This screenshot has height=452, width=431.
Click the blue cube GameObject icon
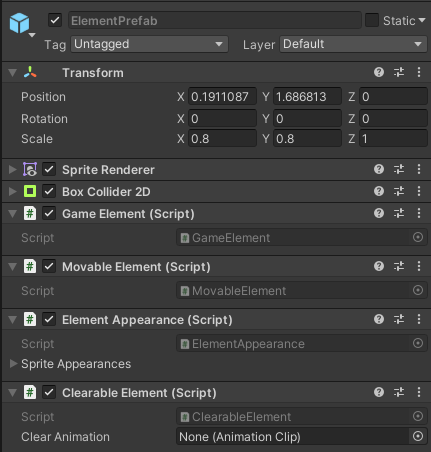coord(19,23)
